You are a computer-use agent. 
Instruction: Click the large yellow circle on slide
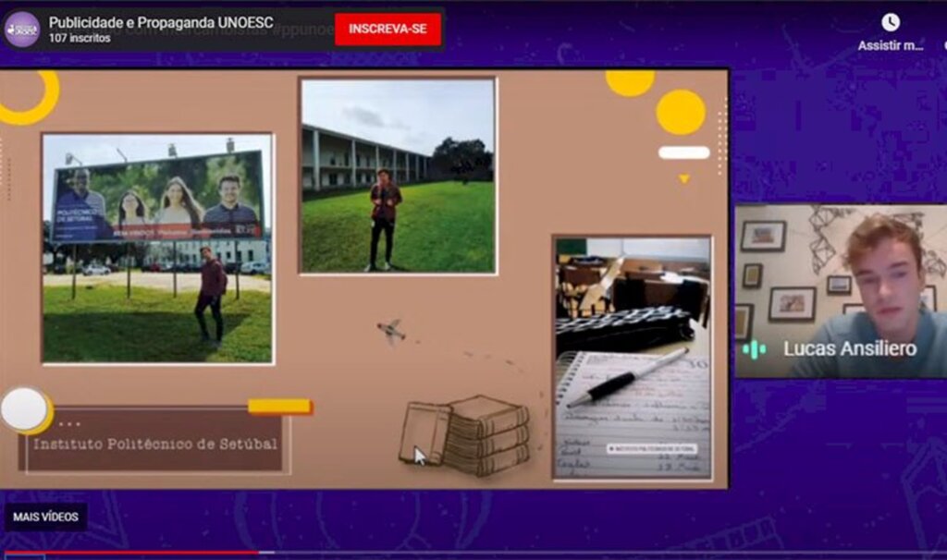pyautogui.click(x=681, y=112)
